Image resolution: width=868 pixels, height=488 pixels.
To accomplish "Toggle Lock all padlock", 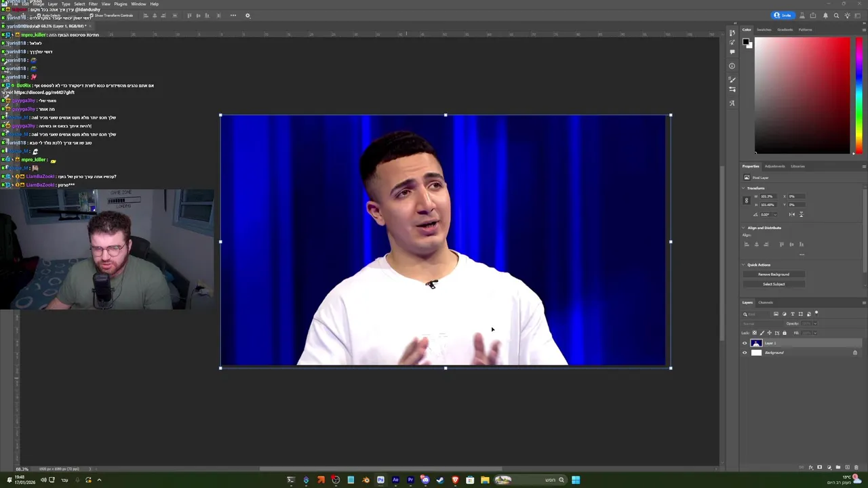I will tap(785, 333).
